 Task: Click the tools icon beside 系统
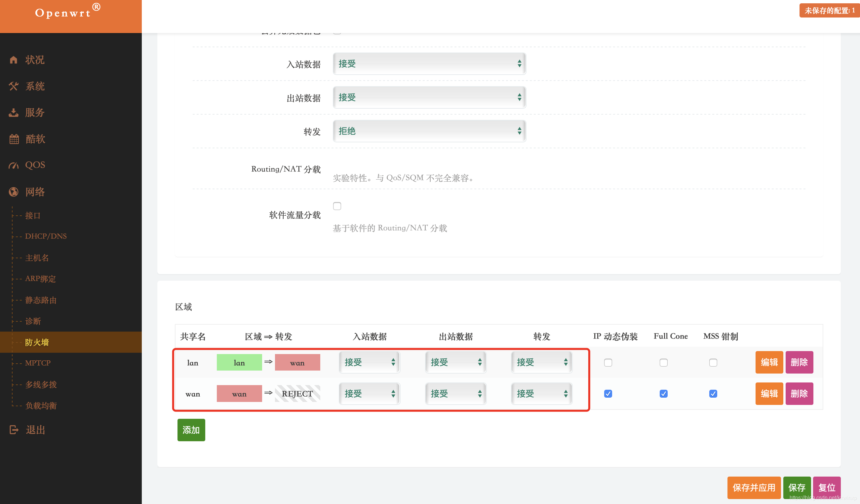(13, 86)
